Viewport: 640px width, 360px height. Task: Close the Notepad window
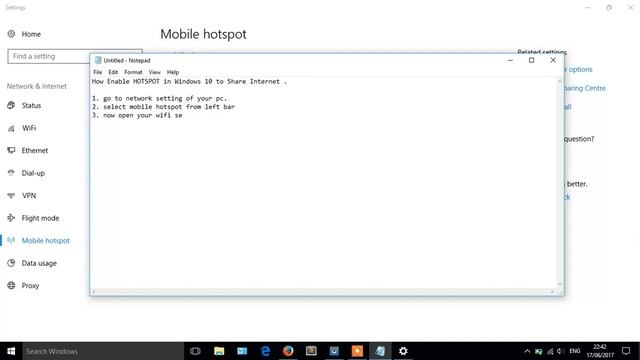[x=553, y=60]
